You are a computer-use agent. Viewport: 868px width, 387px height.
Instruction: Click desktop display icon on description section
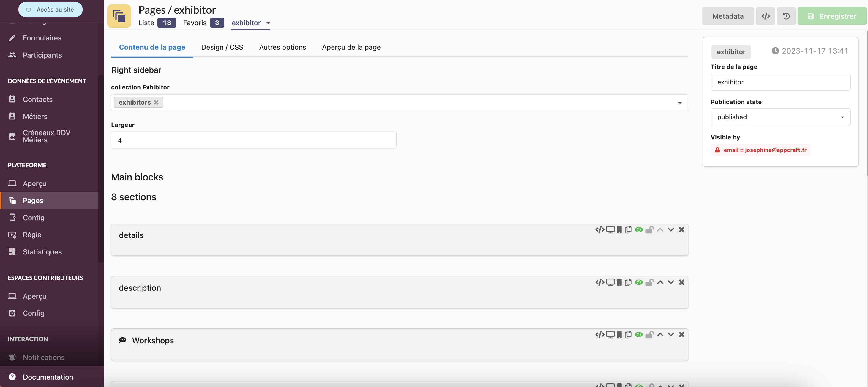point(610,282)
